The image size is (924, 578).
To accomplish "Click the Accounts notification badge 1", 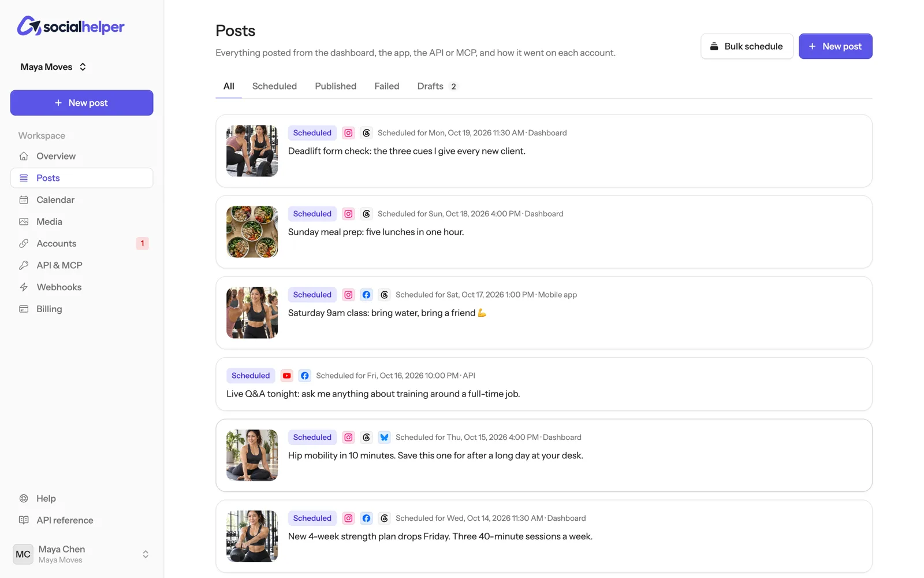I will pyautogui.click(x=142, y=243).
